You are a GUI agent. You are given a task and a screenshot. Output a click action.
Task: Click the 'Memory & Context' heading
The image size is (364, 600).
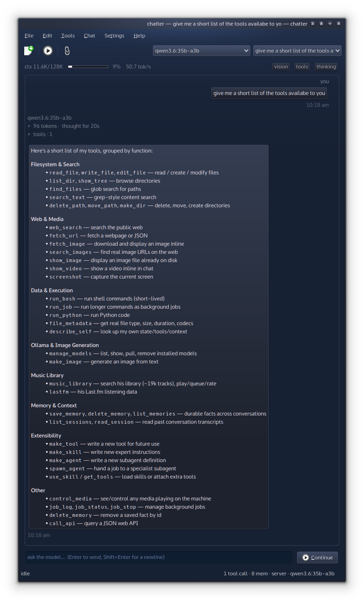pyautogui.click(x=54, y=405)
